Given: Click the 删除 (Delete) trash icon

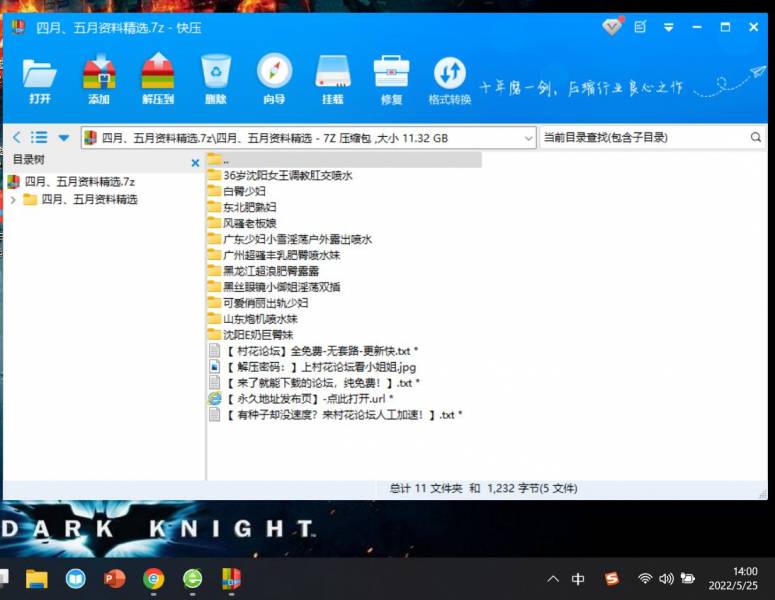Looking at the screenshot, I should click(x=216, y=80).
